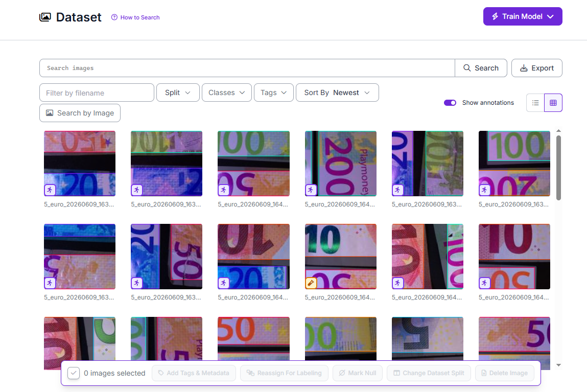Click split badge on second row sixth thumbnail
The width and height of the screenshot is (587, 392).
tap(484, 283)
